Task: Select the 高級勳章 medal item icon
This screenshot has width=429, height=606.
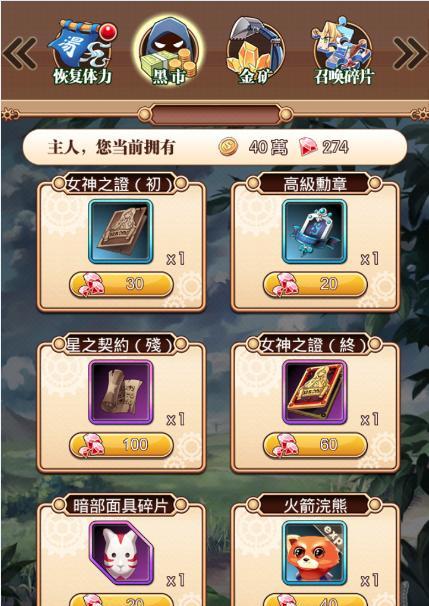Action: pyautogui.click(x=315, y=232)
